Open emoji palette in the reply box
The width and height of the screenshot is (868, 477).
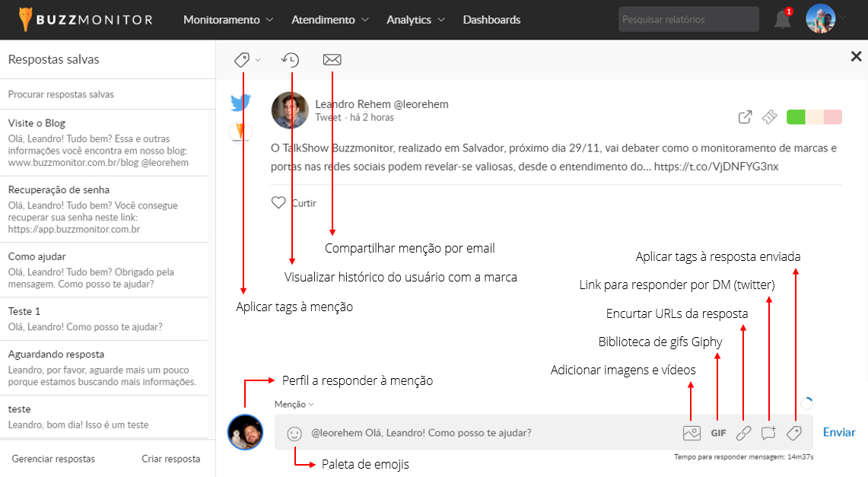(x=294, y=433)
